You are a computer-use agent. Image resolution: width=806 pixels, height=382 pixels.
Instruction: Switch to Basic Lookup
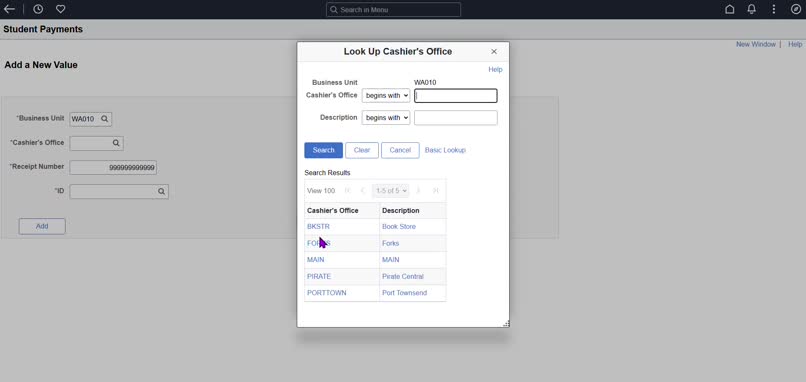pyautogui.click(x=445, y=150)
